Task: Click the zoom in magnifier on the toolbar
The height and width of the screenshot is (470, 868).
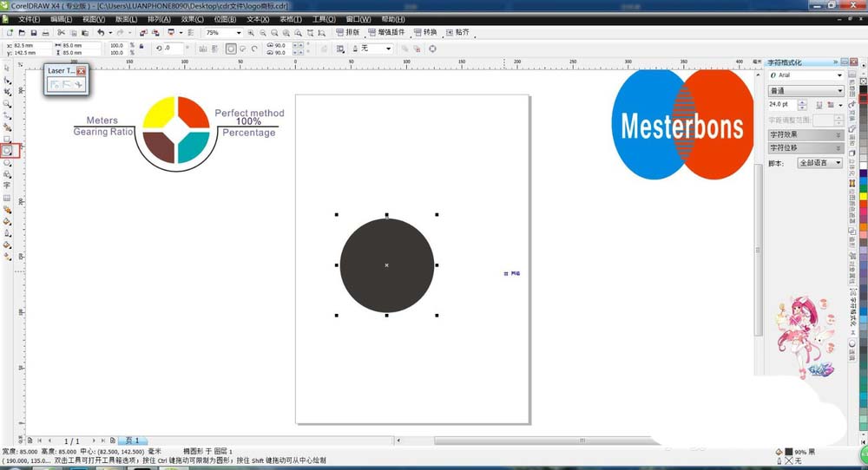Action: 251,33
